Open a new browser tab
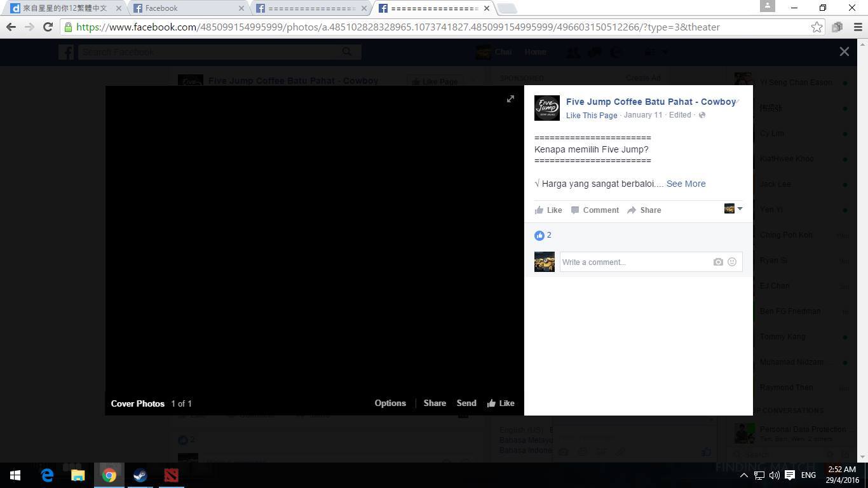Image resolution: width=868 pixels, height=488 pixels. [506, 8]
